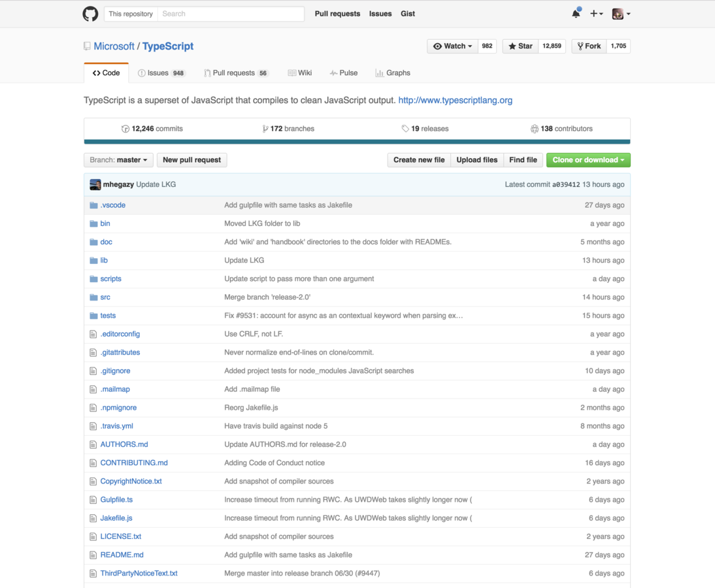Image resolution: width=715 pixels, height=588 pixels.
Task: Open latest commit a039412 hash
Action: tap(566, 185)
